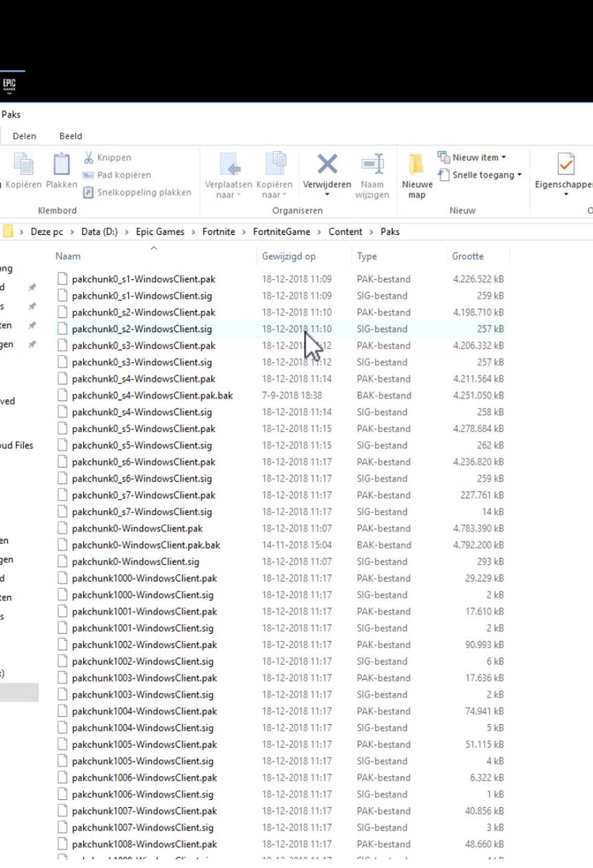Screen dimensions: 593x868
Task: Click the Epic Games launcher icon
Action: tap(9, 85)
